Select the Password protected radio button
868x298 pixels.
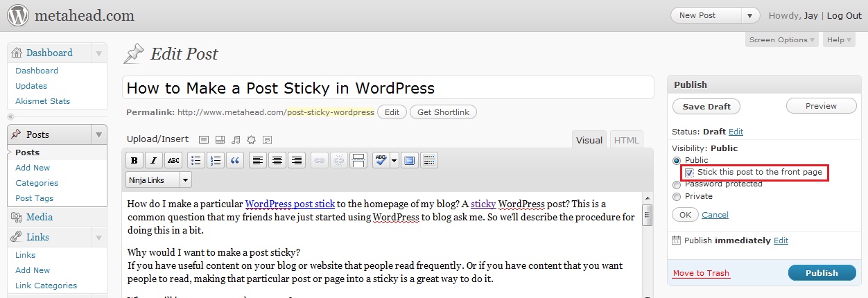coord(677,184)
